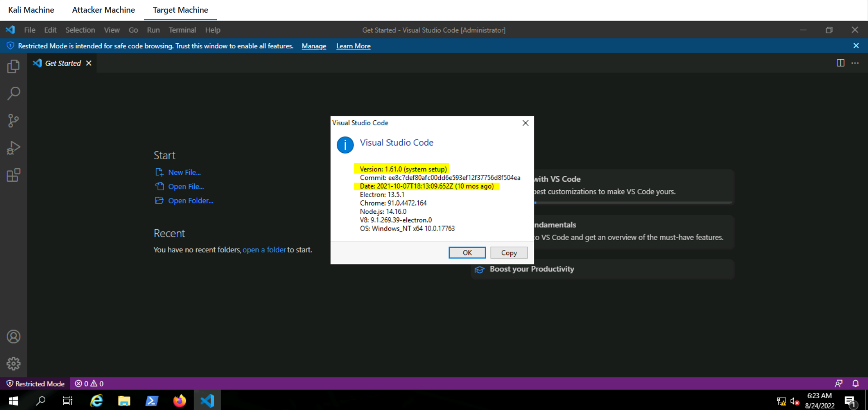The image size is (868, 410).
Task: Open the Search view in activity bar
Action: pyautogui.click(x=14, y=94)
